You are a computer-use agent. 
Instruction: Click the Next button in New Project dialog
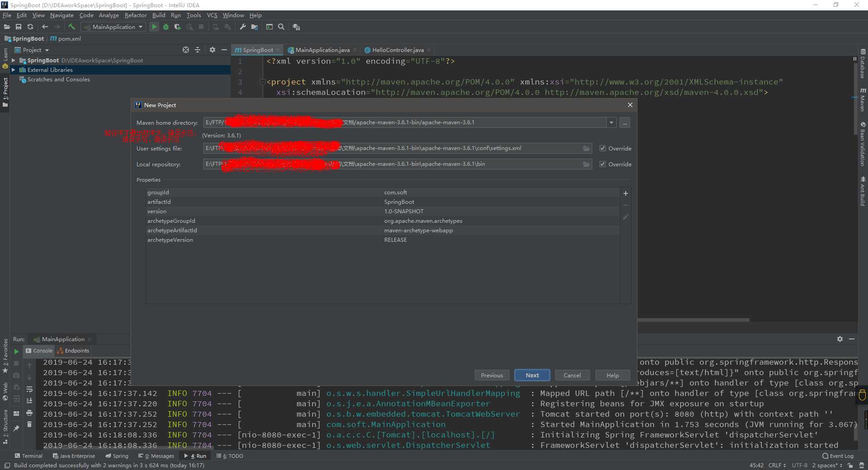(x=532, y=375)
